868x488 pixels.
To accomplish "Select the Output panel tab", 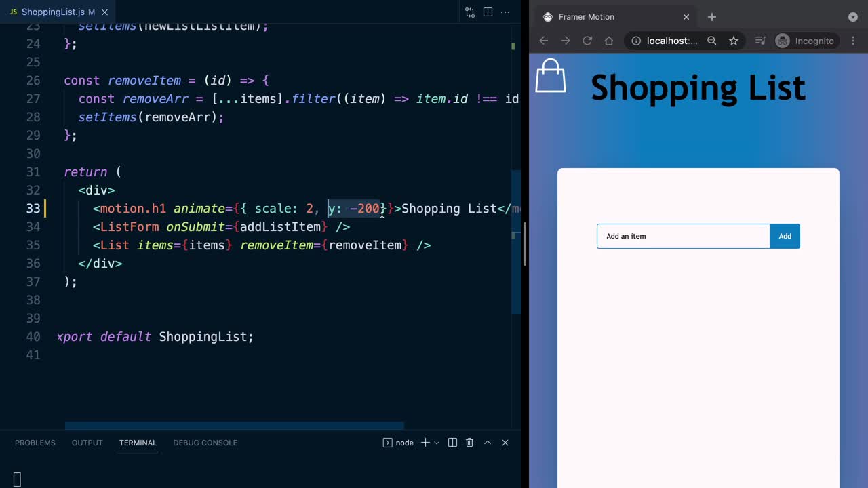I will tap(87, 443).
